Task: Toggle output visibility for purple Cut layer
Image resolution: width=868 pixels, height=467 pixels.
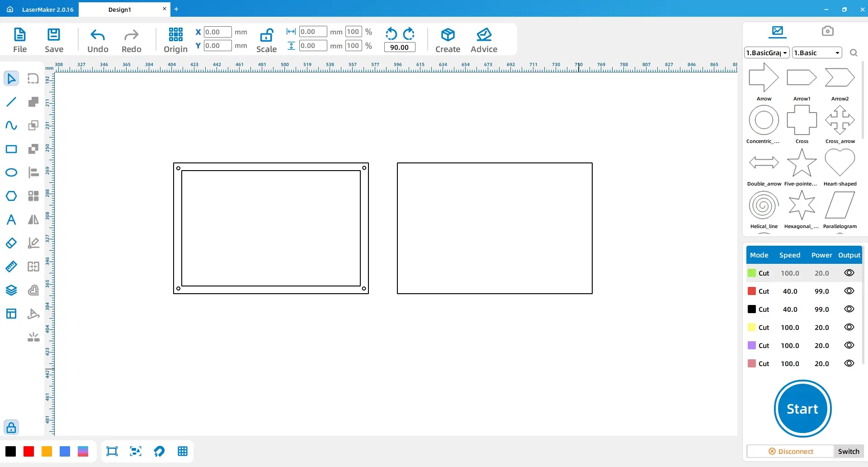Action: point(849,345)
